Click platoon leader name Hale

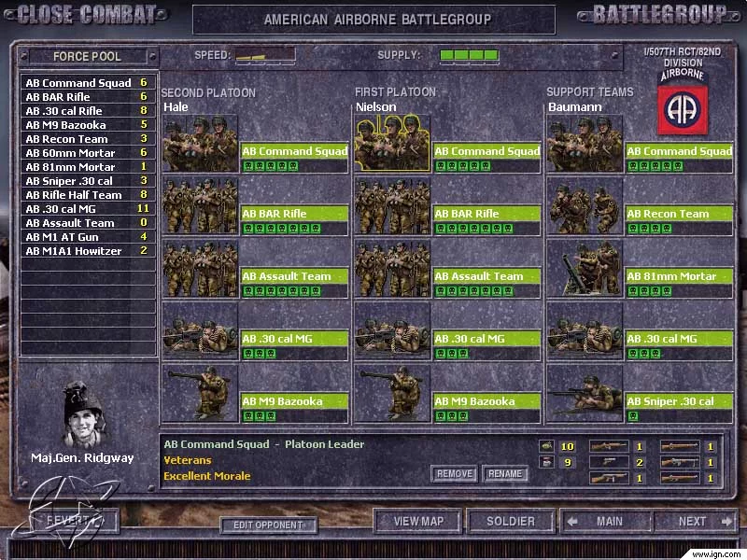pos(176,107)
